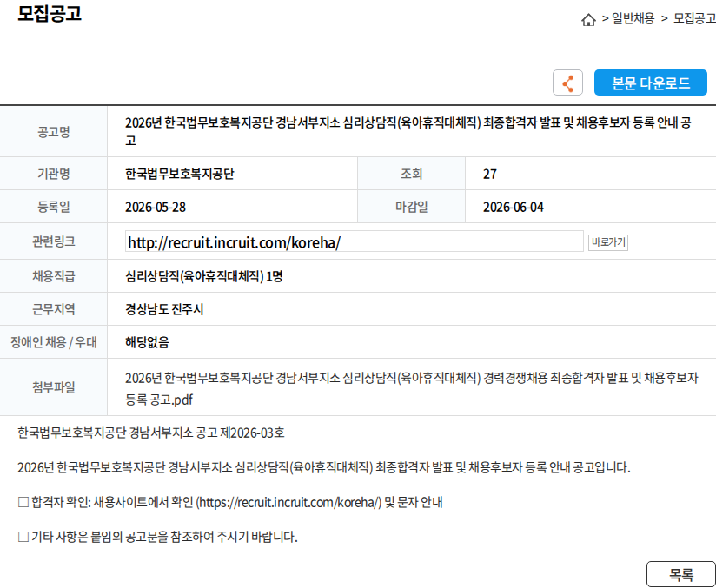Click the 기타 사항 line in body
716x588 pixels.
pyautogui.click(x=157, y=537)
